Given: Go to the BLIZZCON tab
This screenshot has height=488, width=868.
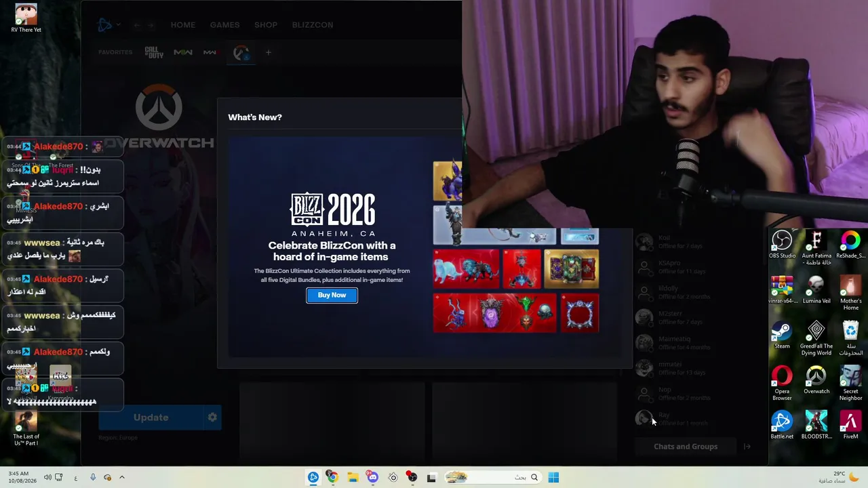Looking at the screenshot, I should click(313, 25).
